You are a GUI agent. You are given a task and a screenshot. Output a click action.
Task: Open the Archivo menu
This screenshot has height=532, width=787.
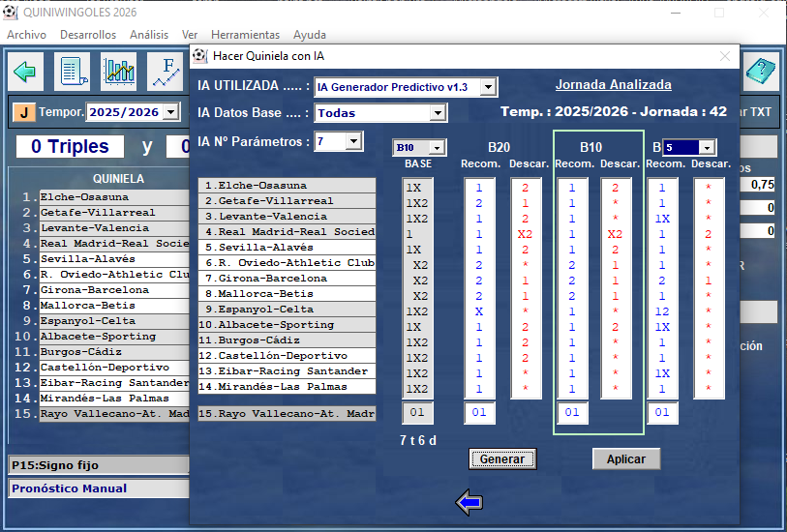pyautogui.click(x=26, y=35)
